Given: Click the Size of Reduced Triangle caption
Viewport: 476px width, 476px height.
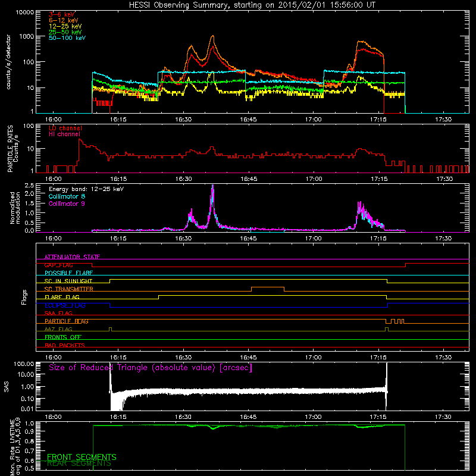Looking at the screenshot, I should click(x=151, y=368).
